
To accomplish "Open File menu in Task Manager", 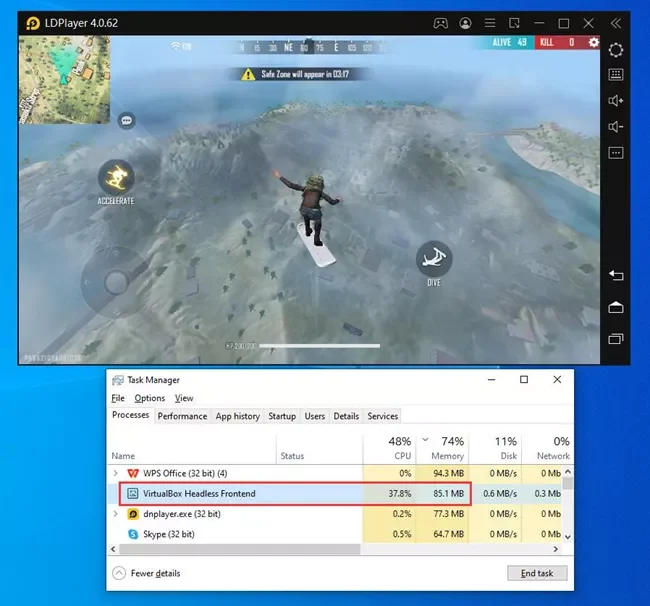I will pyautogui.click(x=118, y=398).
